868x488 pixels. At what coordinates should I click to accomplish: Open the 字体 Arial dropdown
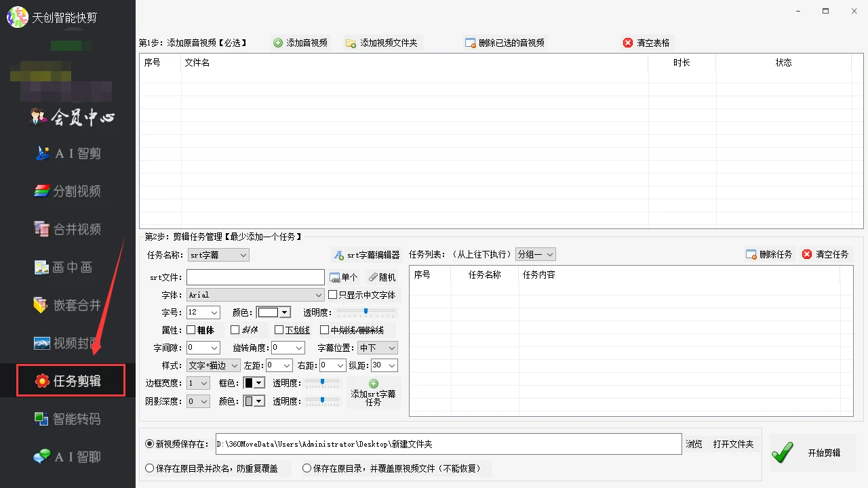(x=256, y=295)
